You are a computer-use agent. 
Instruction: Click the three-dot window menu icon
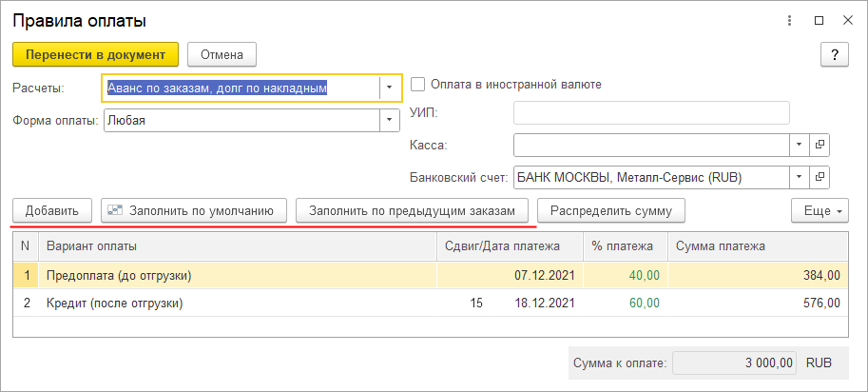(789, 20)
